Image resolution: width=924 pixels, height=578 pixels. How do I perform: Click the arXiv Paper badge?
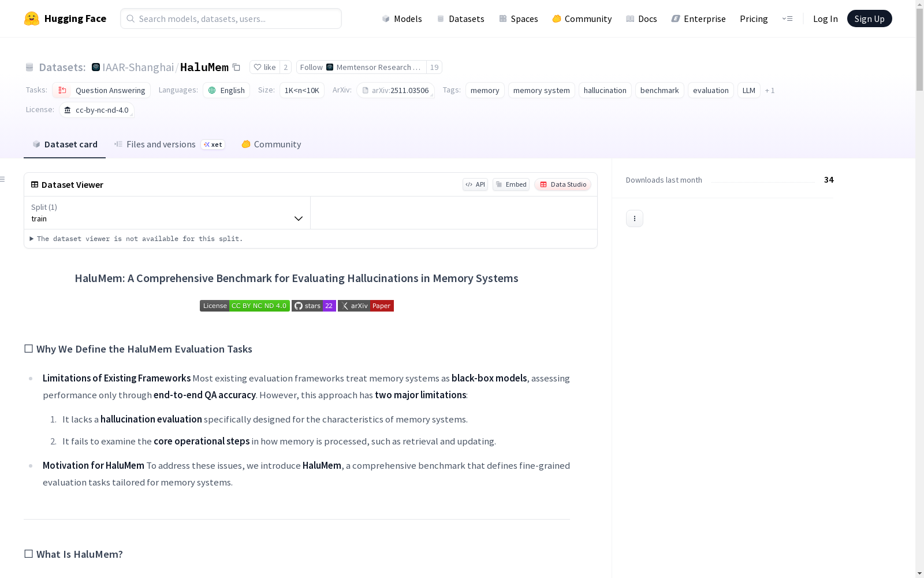[x=366, y=306]
